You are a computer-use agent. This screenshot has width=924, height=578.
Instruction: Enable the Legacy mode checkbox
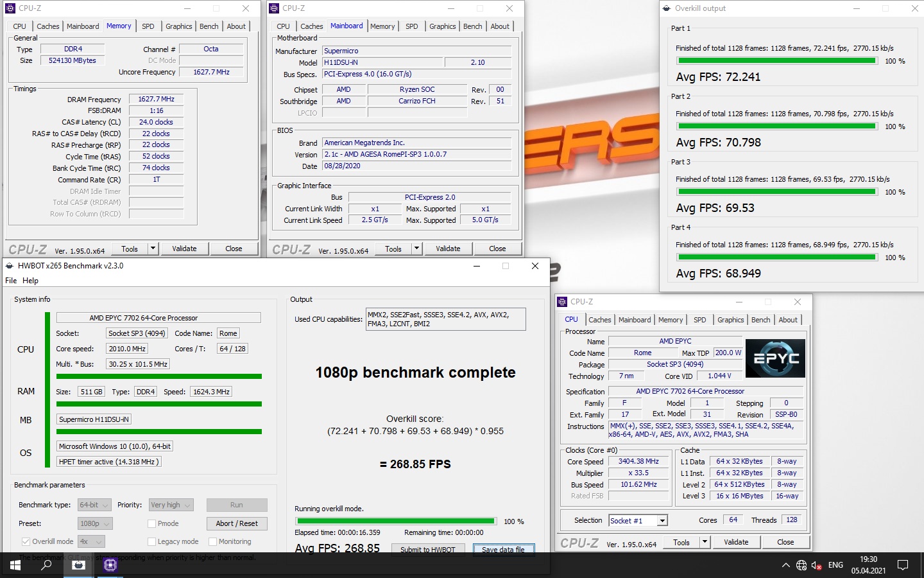coord(152,542)
